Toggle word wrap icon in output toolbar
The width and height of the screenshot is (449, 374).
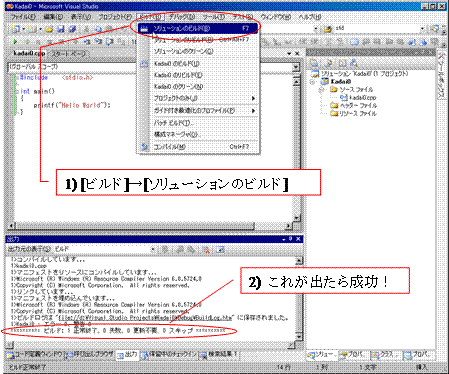pos(220,249)
